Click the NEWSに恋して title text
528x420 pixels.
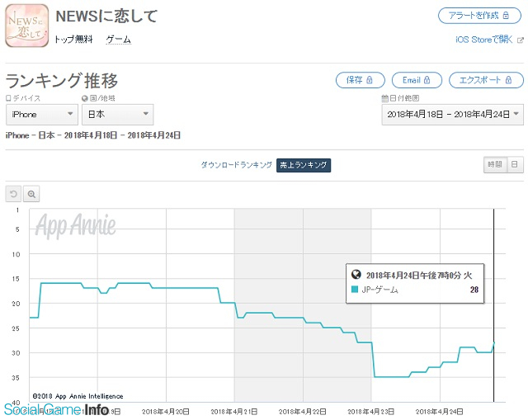106,17
